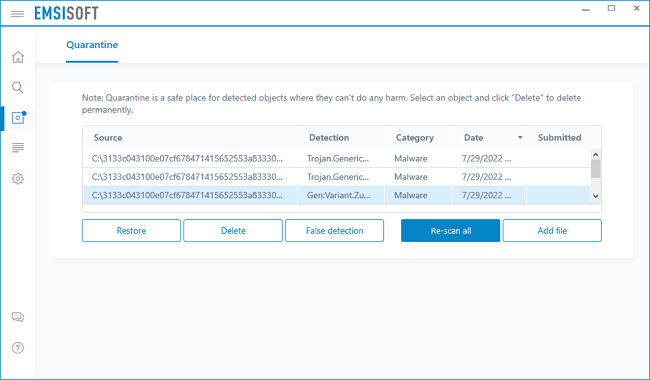Open the Settings gear icon
Screen dimensions: 650x380
(18, 179)
